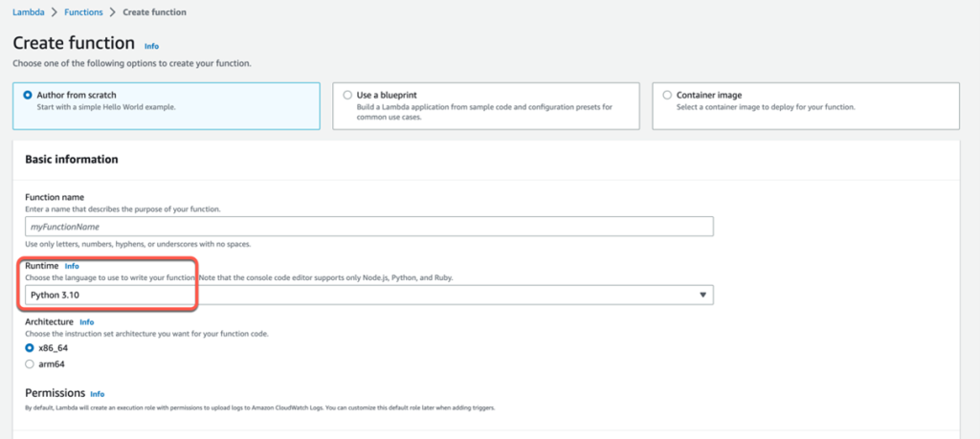This screenshot has width=980, height=439.
Task: Open the Info link next to Runtime
Action: point(72,266)
